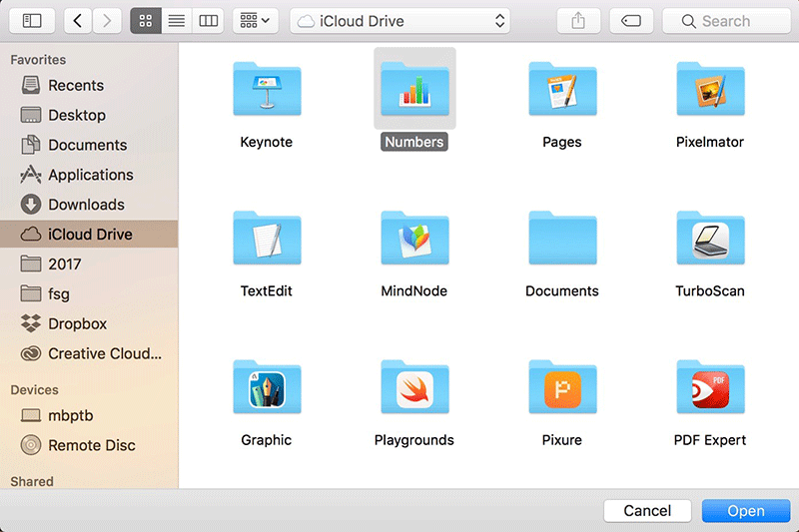Screen dimensions: 799x532
Task: Select iCloud Drive in the sidebar
Action: [89, 235]
